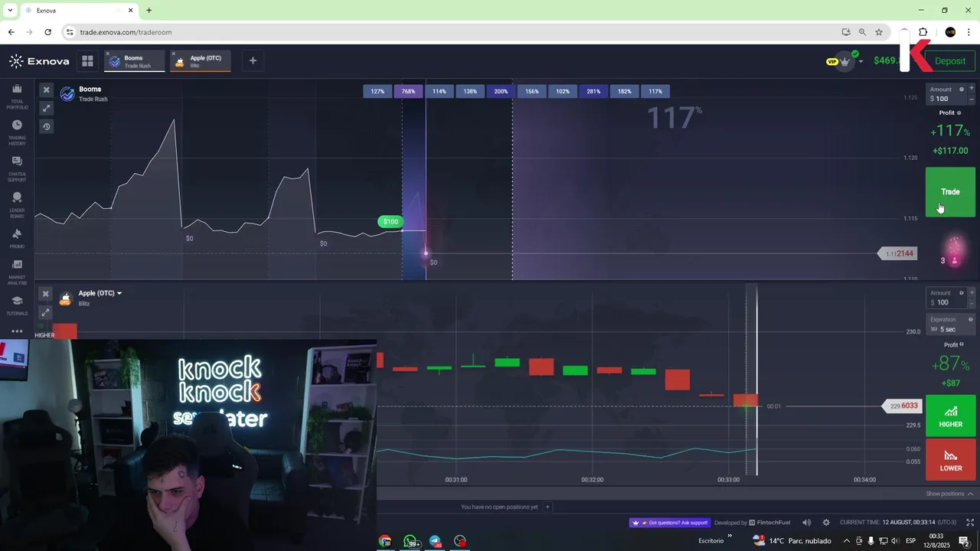Image resolution: width=980 pixels, height=551 pixels.
Task: Expand the Booms chart to fullscreen
Action: coord(46,108)
